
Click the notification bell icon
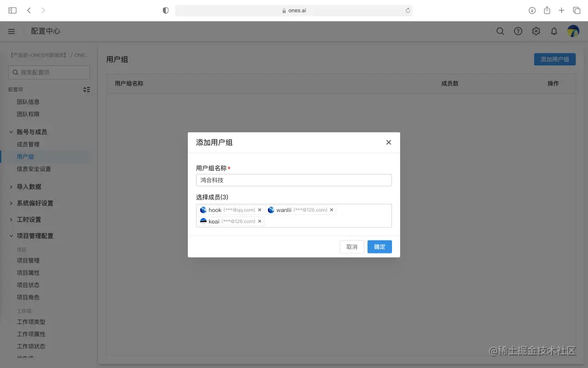[554, 31]
